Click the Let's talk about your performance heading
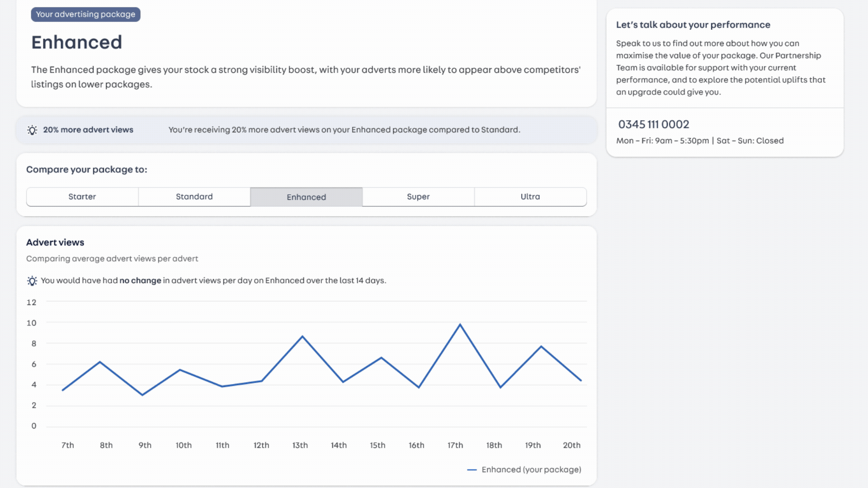Viewport: 868px width, 488px height. click(x=693, y=25)
